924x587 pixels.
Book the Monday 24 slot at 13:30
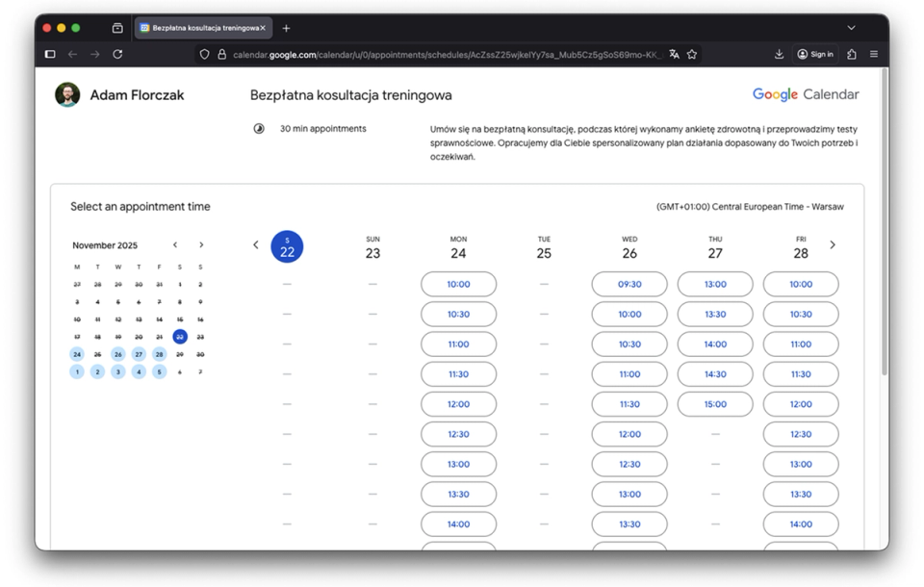(458, 495)
